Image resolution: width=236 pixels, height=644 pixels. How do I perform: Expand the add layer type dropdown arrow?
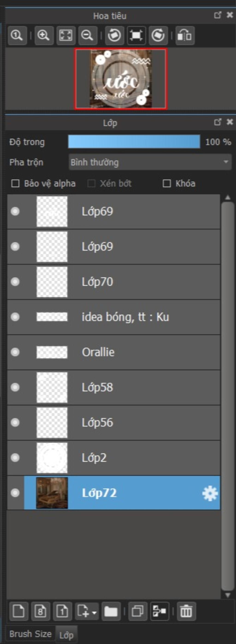(x=94, y=612)
